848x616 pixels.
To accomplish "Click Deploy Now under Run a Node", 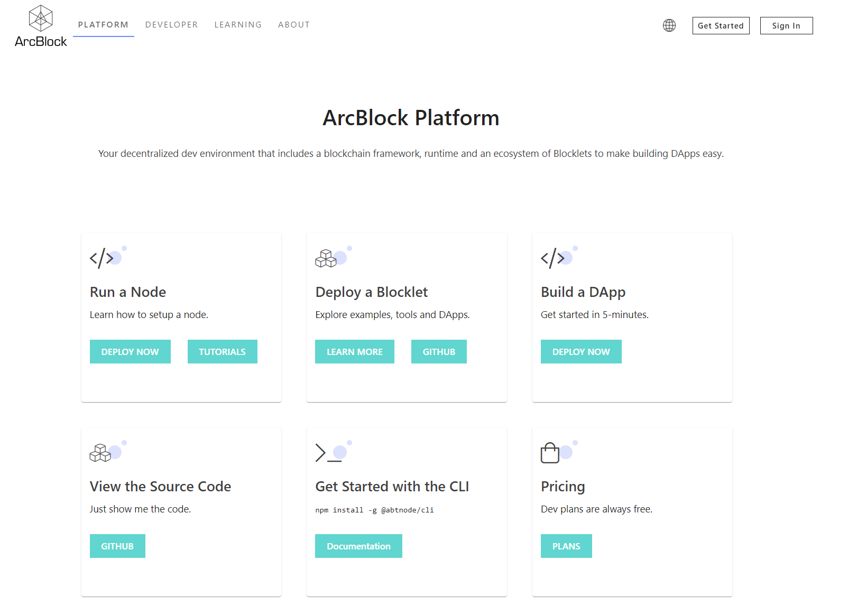I will (130, 352).
